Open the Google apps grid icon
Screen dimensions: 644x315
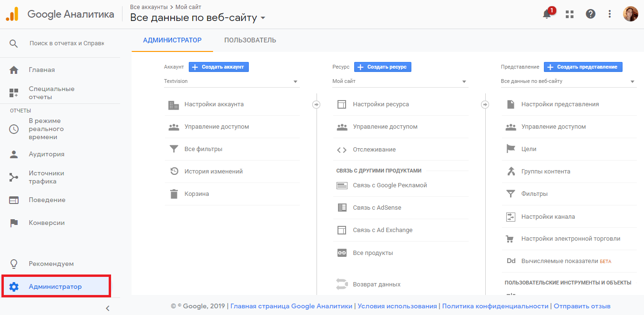(569, 14)
